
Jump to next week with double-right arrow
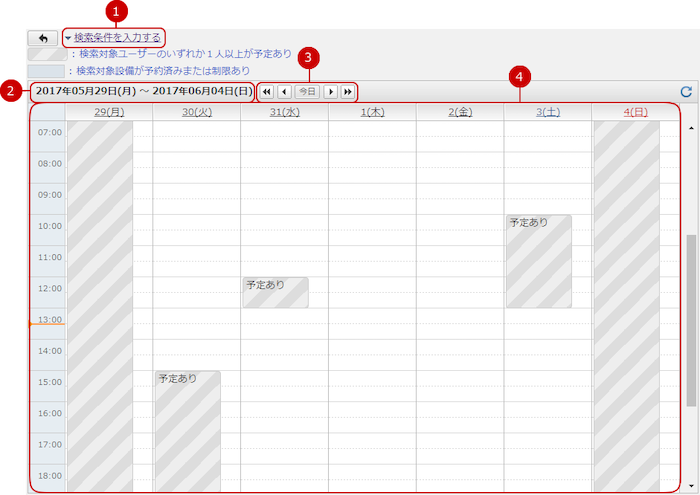click(347, 91)
